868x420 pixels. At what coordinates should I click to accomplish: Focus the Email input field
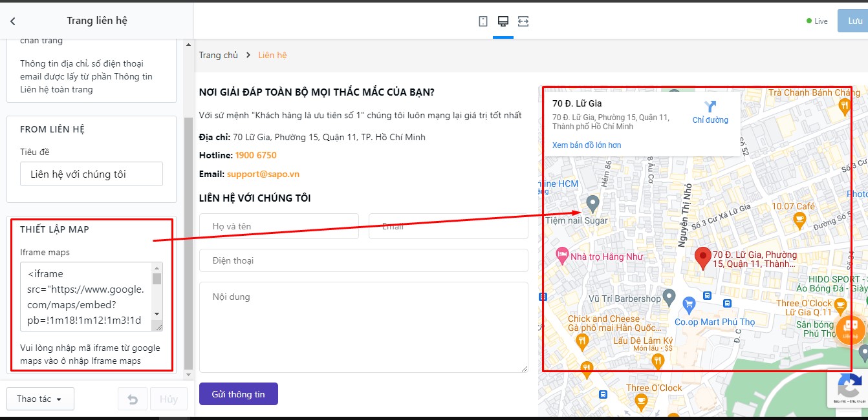coord(448,226)
